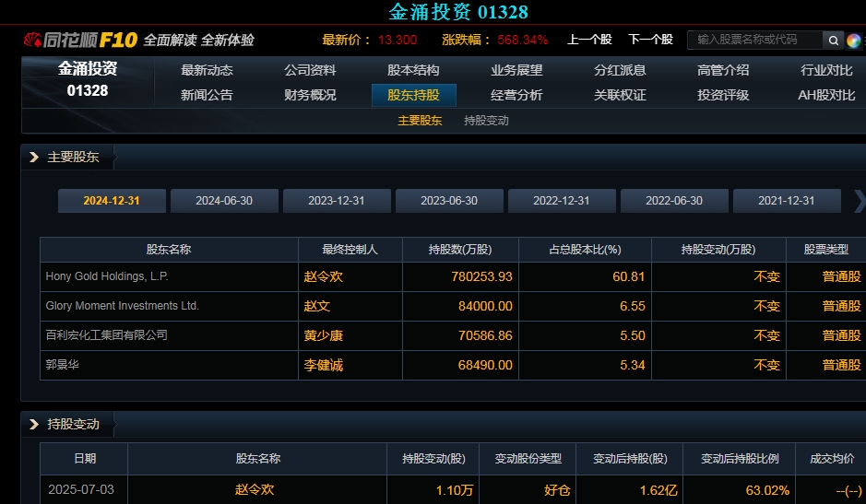Open the AH股对比 menu

[x=826, y=95]
